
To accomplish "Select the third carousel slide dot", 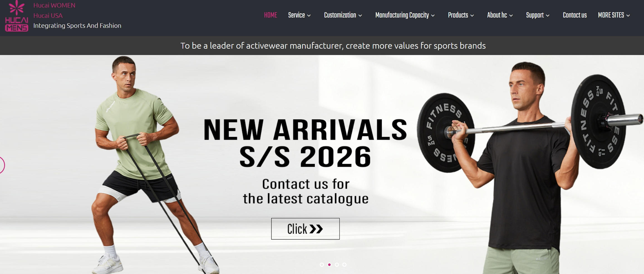I will click(x=337, y=265).
